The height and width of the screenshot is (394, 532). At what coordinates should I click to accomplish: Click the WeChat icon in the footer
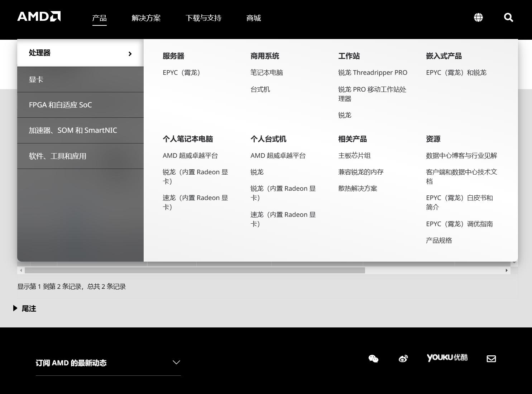373,358
